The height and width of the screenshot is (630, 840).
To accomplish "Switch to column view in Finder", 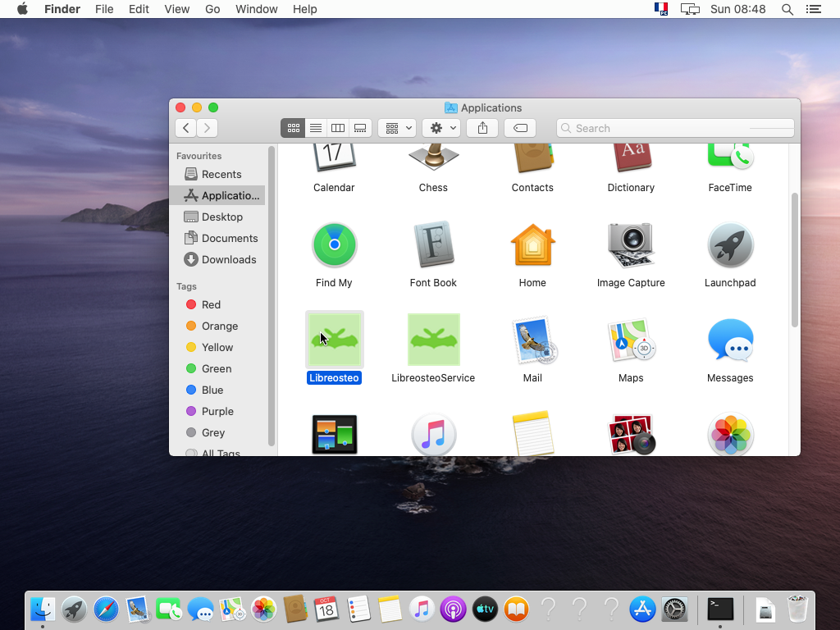I will (338, 128).
